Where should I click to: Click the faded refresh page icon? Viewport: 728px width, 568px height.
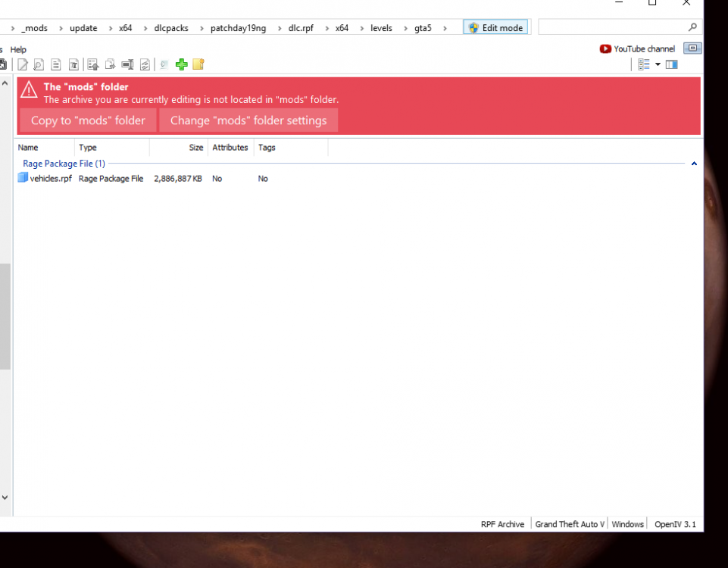[x=164, y=64]
